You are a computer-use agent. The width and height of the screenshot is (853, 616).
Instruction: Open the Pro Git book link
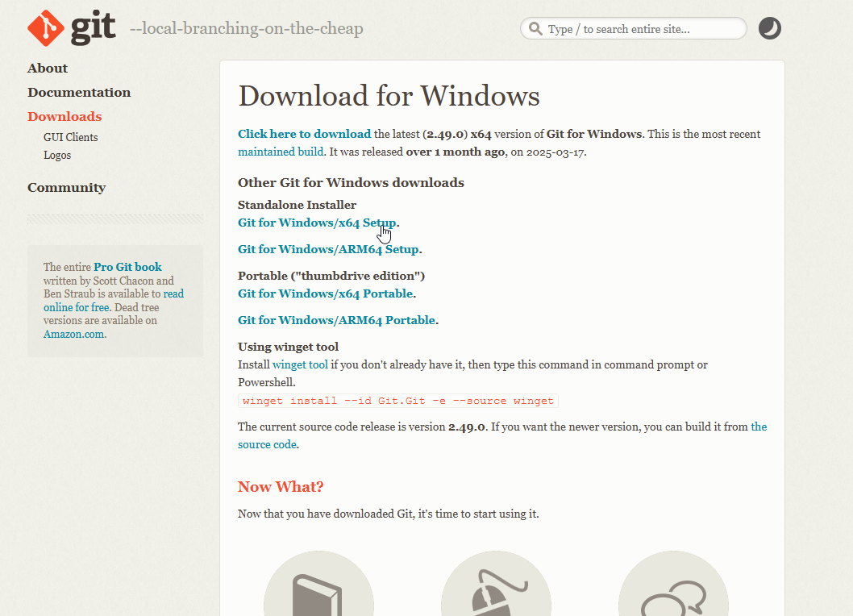pos(128,267)
